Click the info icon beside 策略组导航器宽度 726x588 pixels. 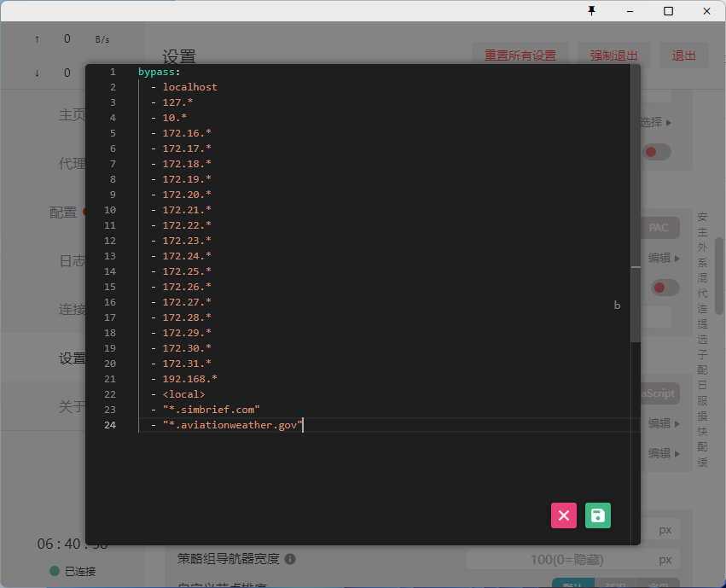click(x=290, y=559)
